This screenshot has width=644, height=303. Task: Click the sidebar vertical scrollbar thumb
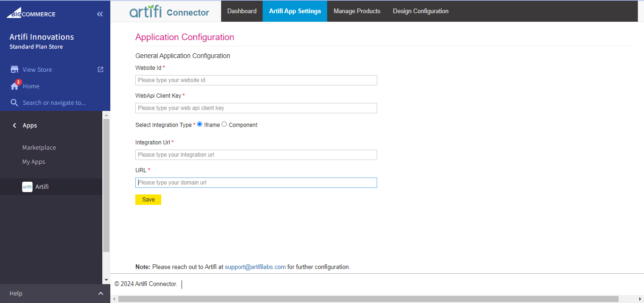[x=106, y=185]
